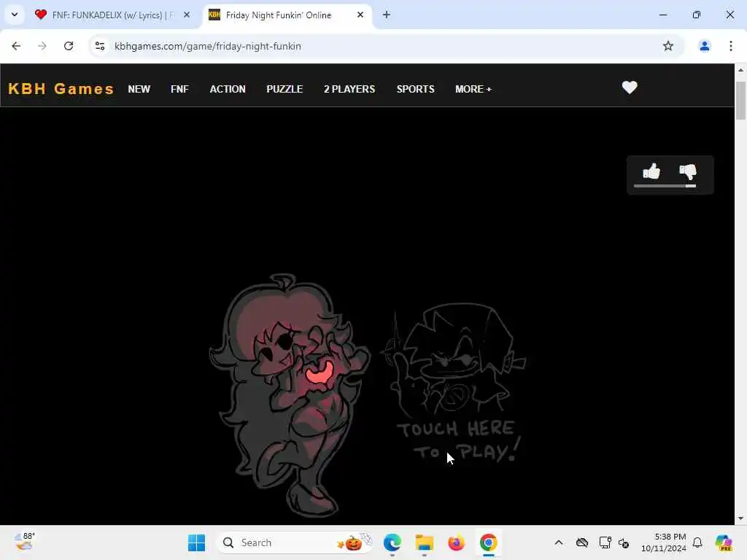
Task: Click the address bar URL
Action: click(x=208, y=46)
